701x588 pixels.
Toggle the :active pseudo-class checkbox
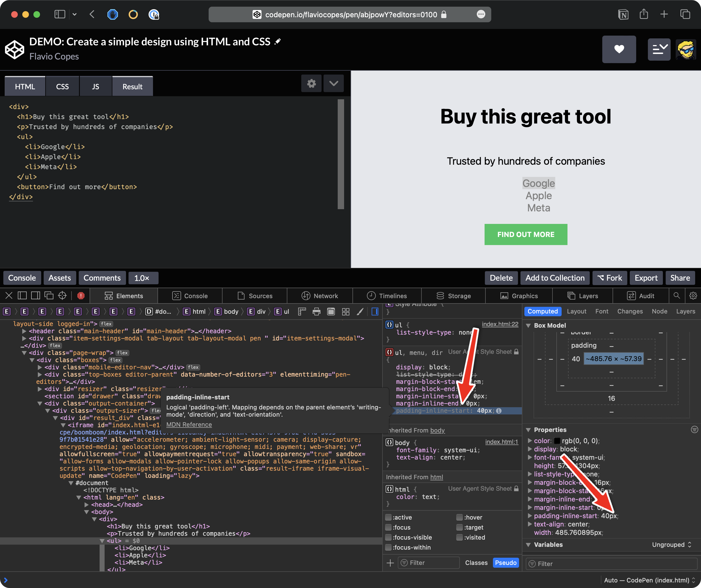click(389, 517)
